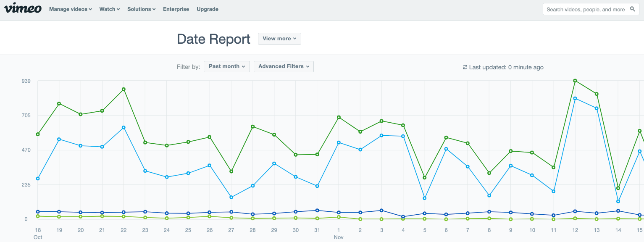Viewport: 644px width, 242px height.
Task: Select the light green point on Nov 1
Action: tap(339, 217)
